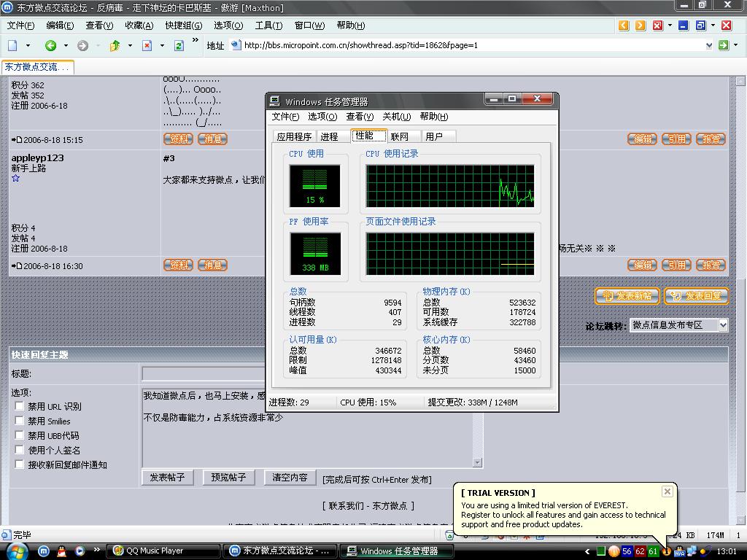This screenshot has width=747, height=560.
Task: Show hidden tray icons arrow
Action: (x=587, y=551)
